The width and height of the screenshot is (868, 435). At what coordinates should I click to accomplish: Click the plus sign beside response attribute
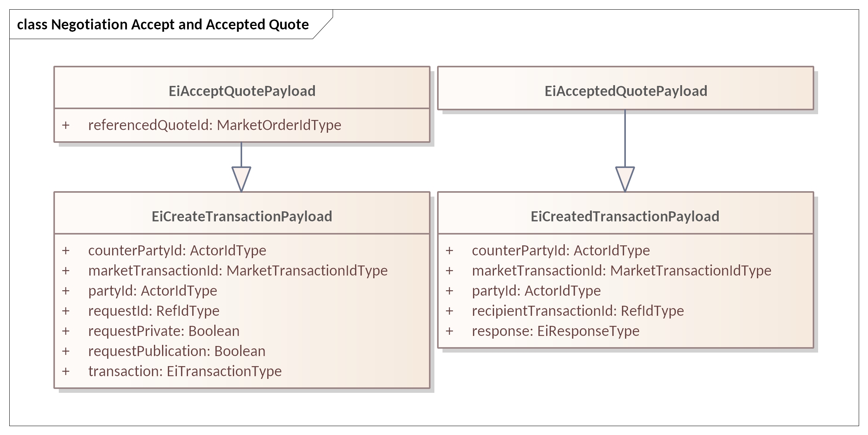[449, 331]
